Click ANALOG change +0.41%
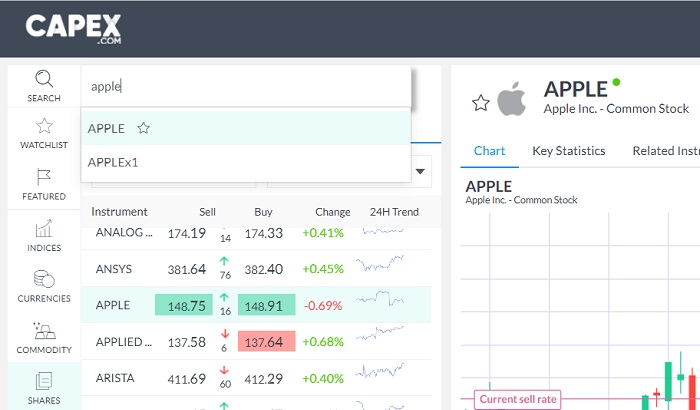The height and width of the screenshot is (410, 700). (x=323, y=233)
